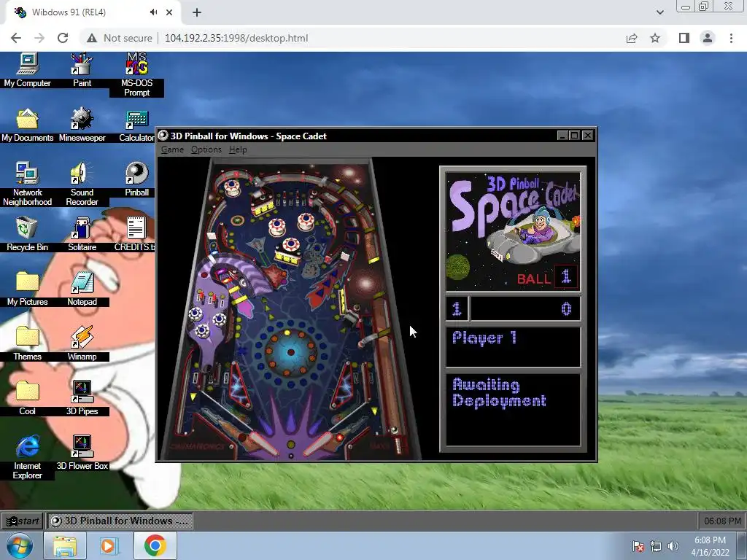
Task: Open the Windows 7 Start orb
Action: 19,545
